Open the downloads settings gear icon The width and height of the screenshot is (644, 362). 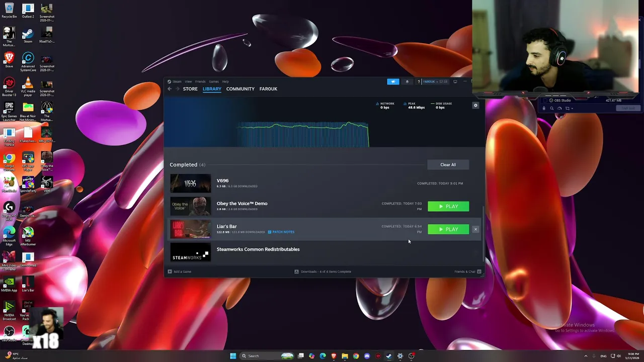[x=475, y=106]
